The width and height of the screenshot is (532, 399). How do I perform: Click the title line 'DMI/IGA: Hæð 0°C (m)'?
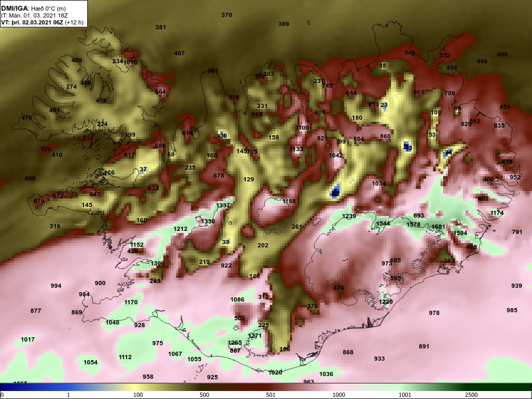[33, 9]
